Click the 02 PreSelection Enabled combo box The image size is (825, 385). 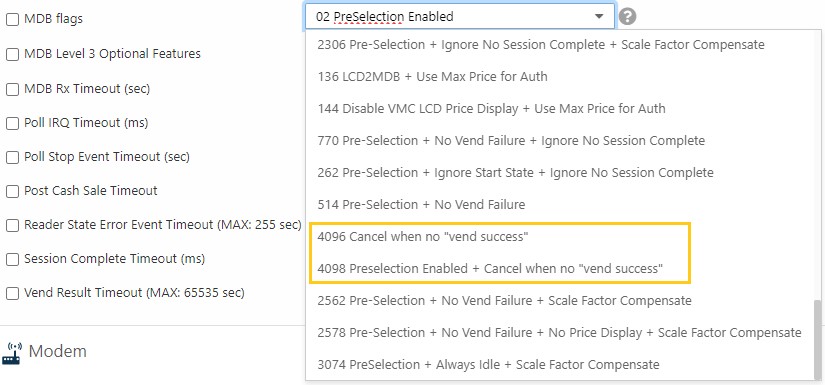tap(459, 16)
